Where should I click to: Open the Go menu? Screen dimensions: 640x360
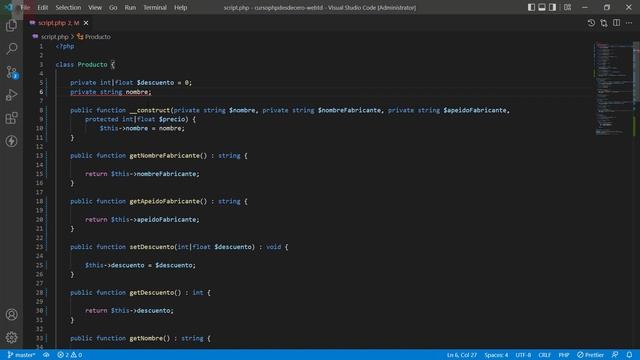tap(113, 7)
